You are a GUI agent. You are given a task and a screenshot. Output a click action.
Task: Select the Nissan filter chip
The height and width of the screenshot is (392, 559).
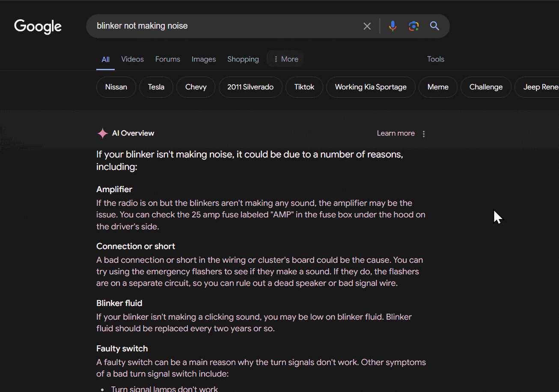click(x=116, y=87)
